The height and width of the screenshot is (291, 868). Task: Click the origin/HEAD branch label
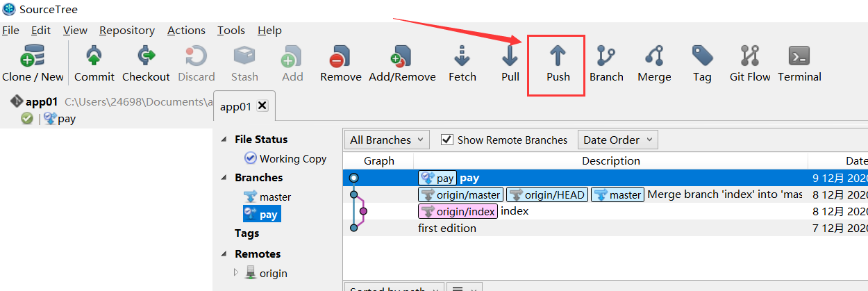547,194
